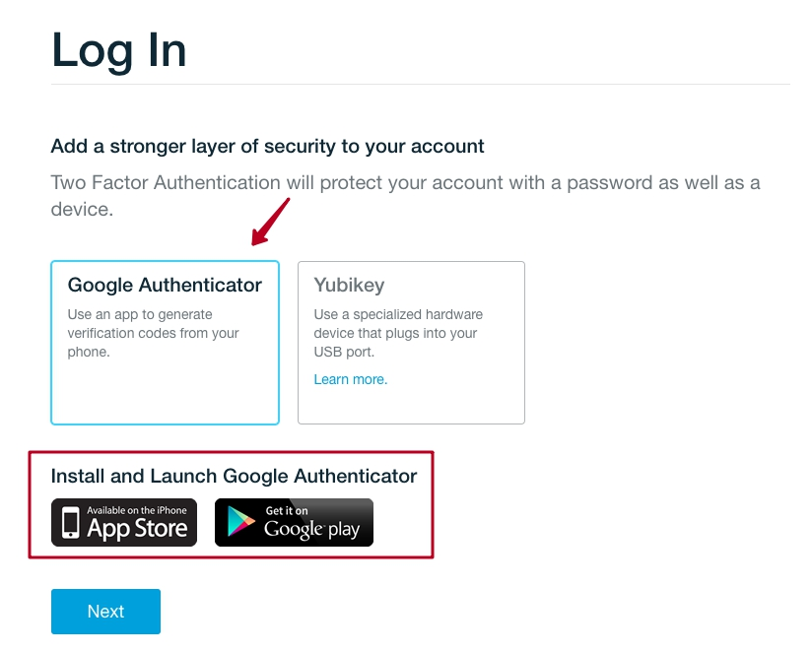Open the 'Learn more' link about Yubikey

[x=350, y=379]
